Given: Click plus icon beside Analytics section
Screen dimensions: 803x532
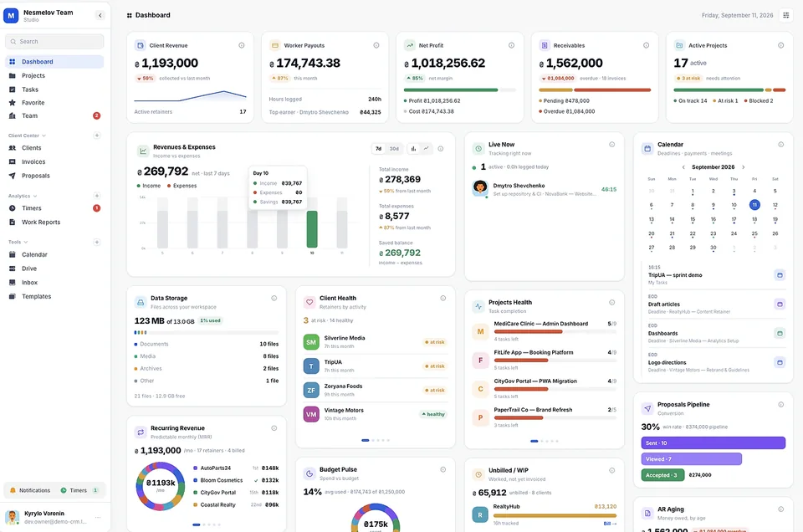Looking at the screenshot, I should tap(97, 196).
